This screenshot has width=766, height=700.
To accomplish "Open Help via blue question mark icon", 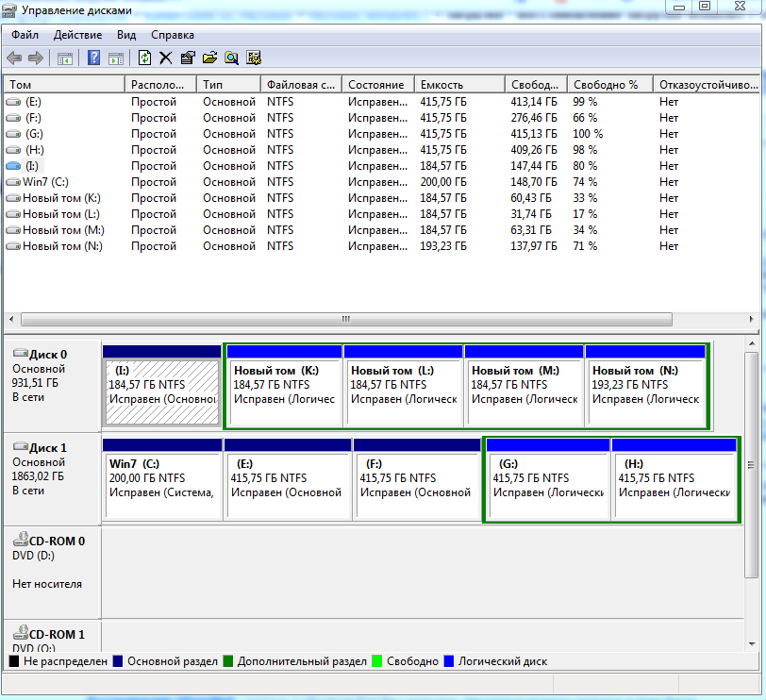I will (93, 58).
